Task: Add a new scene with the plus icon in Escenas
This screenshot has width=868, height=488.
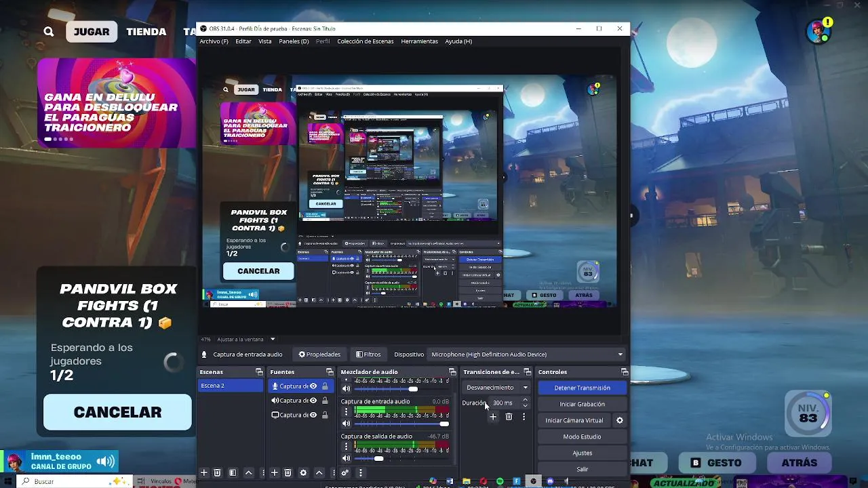Action: tap(203, 472)
